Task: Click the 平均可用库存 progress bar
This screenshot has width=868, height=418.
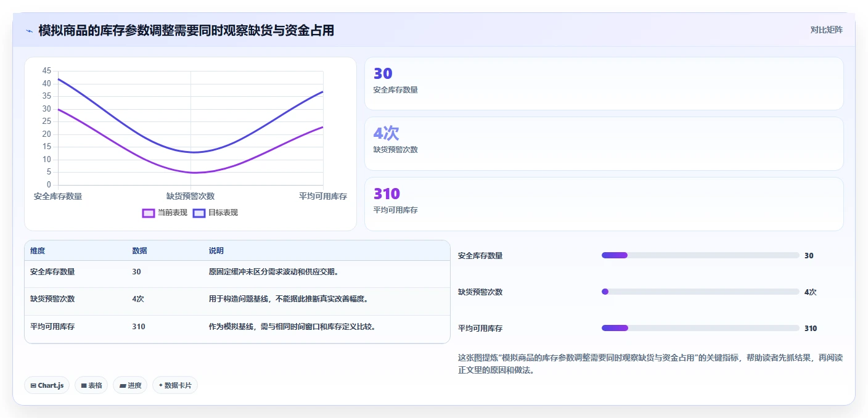Action: pos(700,328)
